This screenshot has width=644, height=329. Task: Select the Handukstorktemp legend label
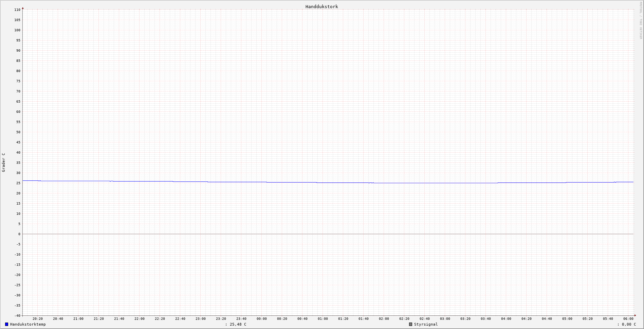coord(28,324)
